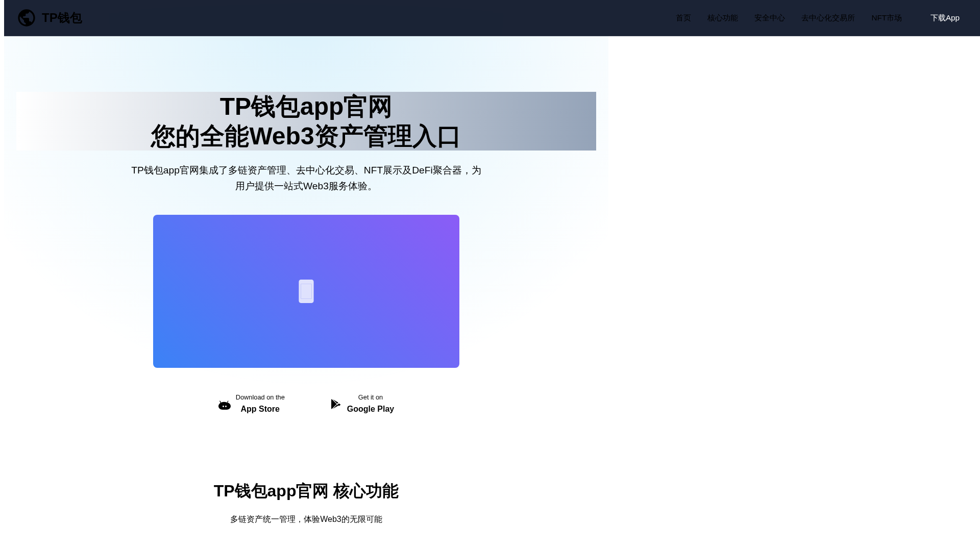Click the globe logo icon in header
980x551 pixels.
pyautogui.click(x=27, y=18)
